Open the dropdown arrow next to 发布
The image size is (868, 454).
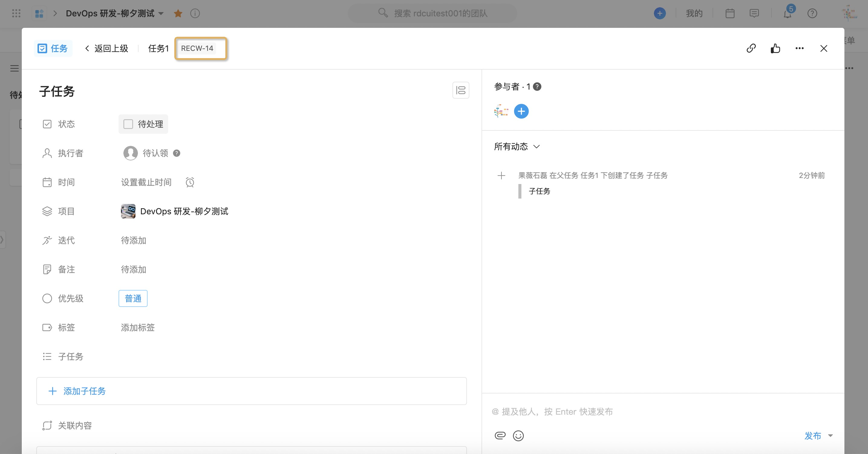pyautogui.click(x=830, y=436)
